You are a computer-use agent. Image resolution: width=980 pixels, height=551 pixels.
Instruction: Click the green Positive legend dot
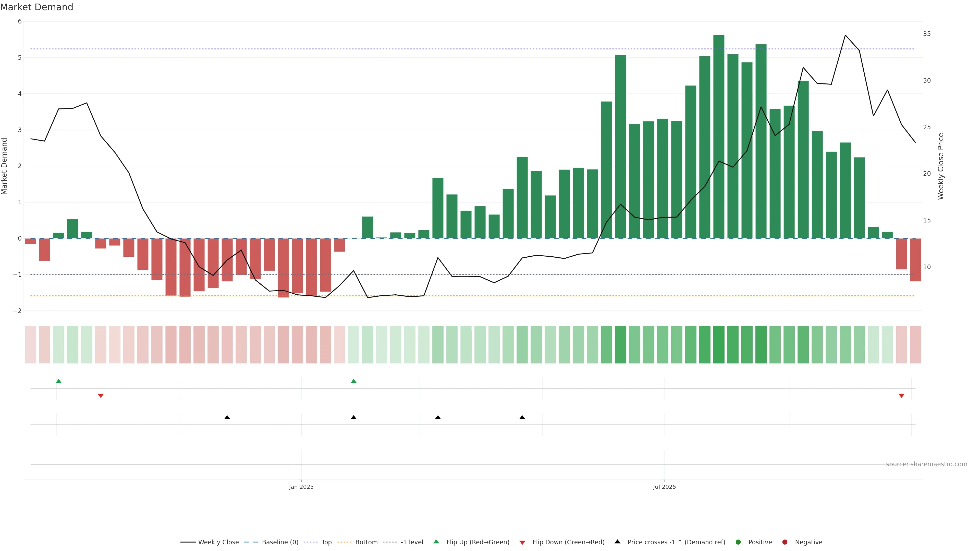pos(738,542)
